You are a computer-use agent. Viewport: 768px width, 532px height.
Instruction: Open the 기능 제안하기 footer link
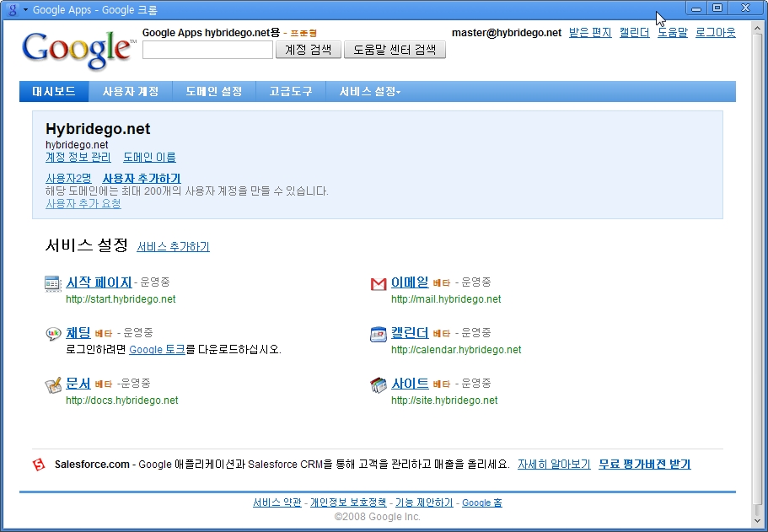424,502
